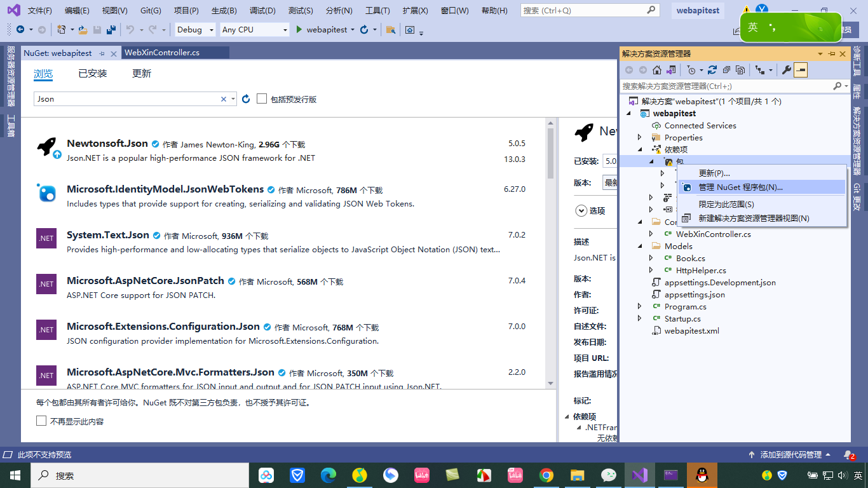Screen dimensions: 868x488
Task: Click the NuGet search refresh icon
Action: click(247, 99)
